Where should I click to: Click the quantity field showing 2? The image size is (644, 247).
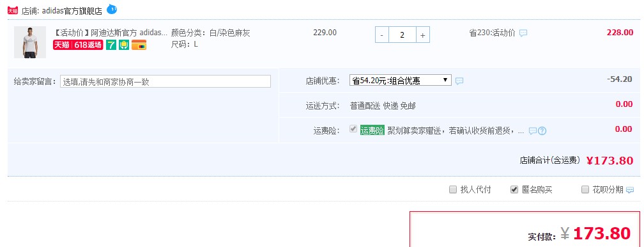[402, 35]
